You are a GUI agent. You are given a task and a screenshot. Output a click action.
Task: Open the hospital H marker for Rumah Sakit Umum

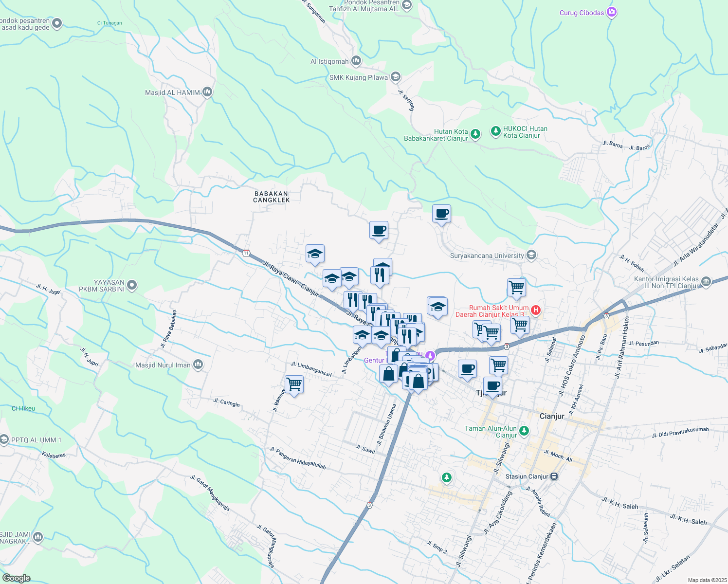tap(536, 310)
